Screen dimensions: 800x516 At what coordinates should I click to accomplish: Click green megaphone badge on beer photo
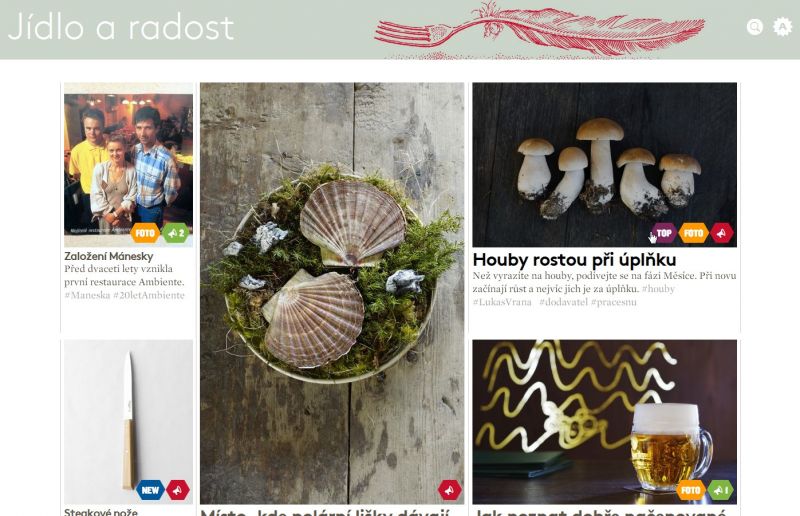coord(720,490)
